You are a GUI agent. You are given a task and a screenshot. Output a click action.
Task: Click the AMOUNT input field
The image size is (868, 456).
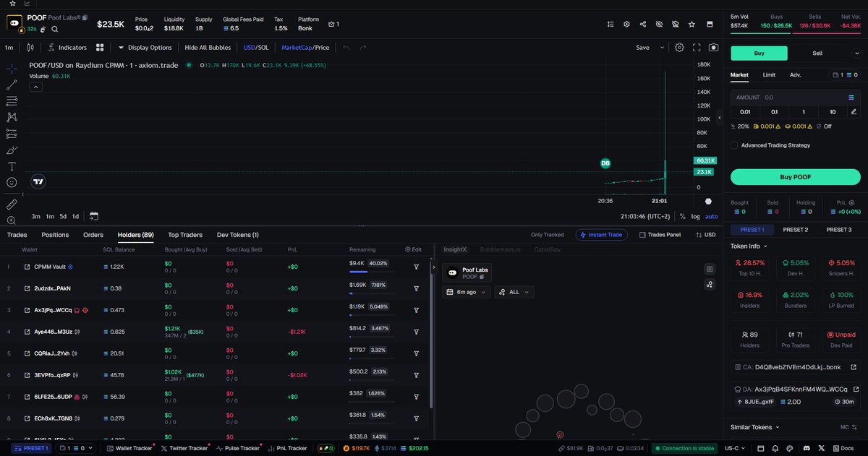795,97
